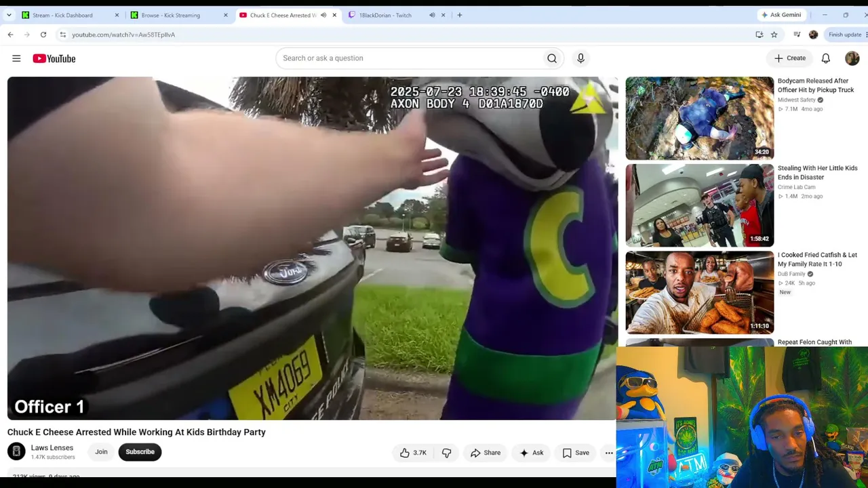Open the Laws Lenses channel name link
The height and width of the screenshot is (488, 868).
pyautogui.click(x=52, y=448)
